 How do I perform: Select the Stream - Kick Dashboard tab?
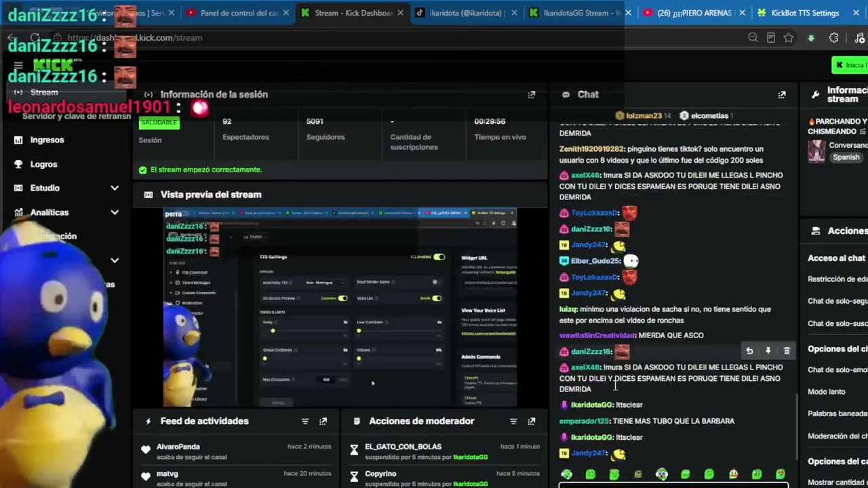click(353, 13)
